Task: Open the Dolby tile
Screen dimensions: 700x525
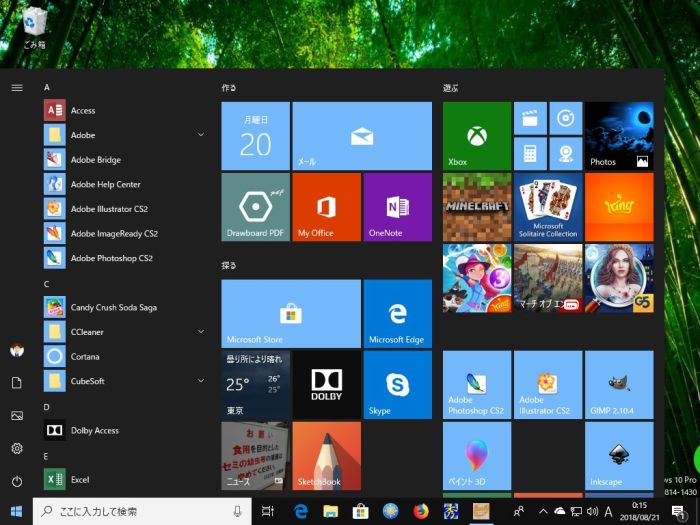Action: coord(326,384)
